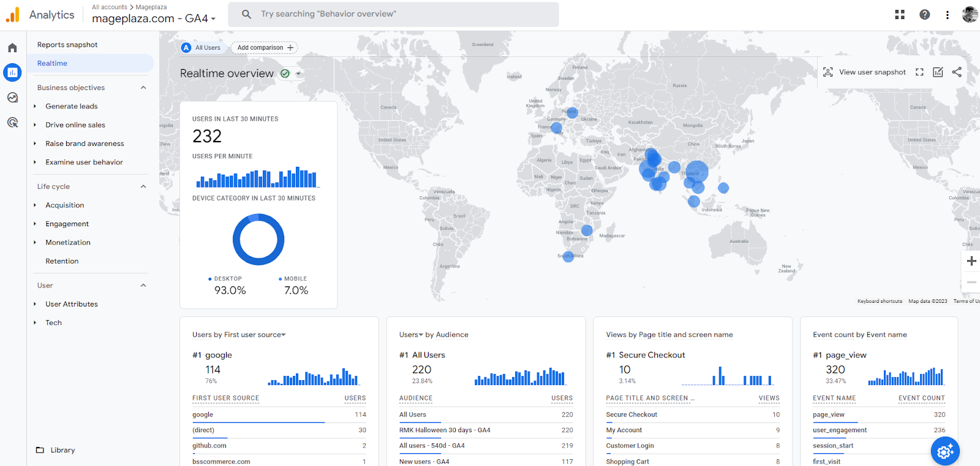The width and height of the screenshot is (980, 466).
Task: Open Engagement in the sidebar
Action: (x=67, y=224)
